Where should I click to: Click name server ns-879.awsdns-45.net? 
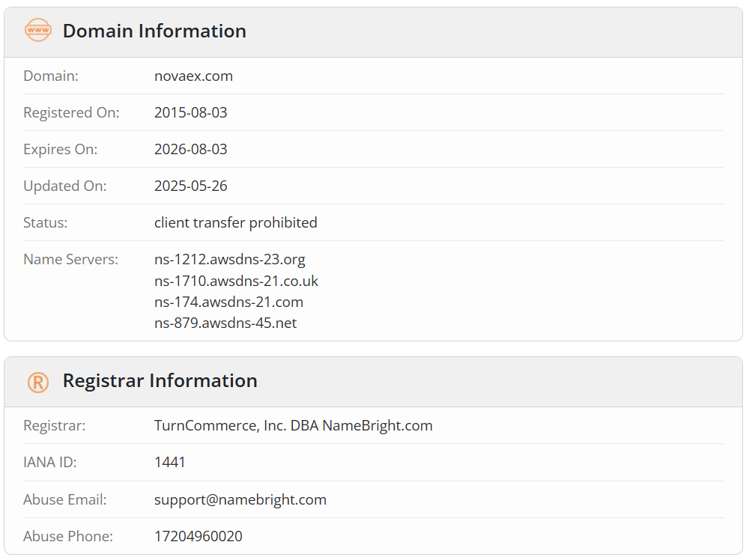coord(225,323)
